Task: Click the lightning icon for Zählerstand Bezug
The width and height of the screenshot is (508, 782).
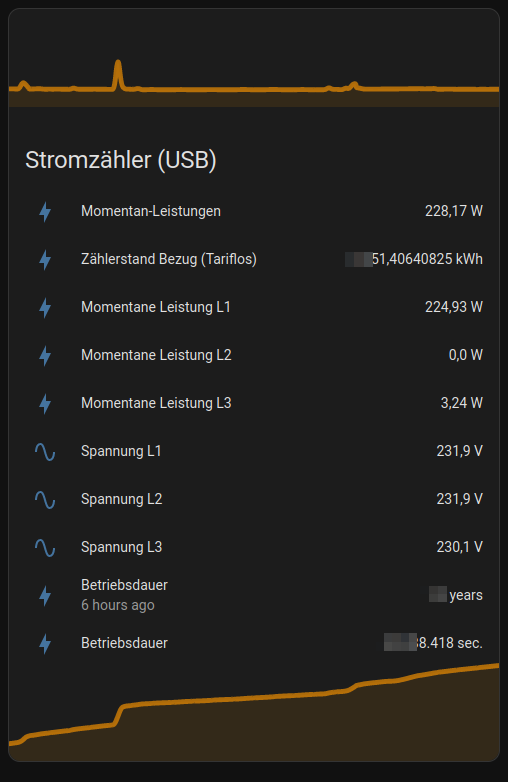Action: pyautogui.click(x=45, y=259)
